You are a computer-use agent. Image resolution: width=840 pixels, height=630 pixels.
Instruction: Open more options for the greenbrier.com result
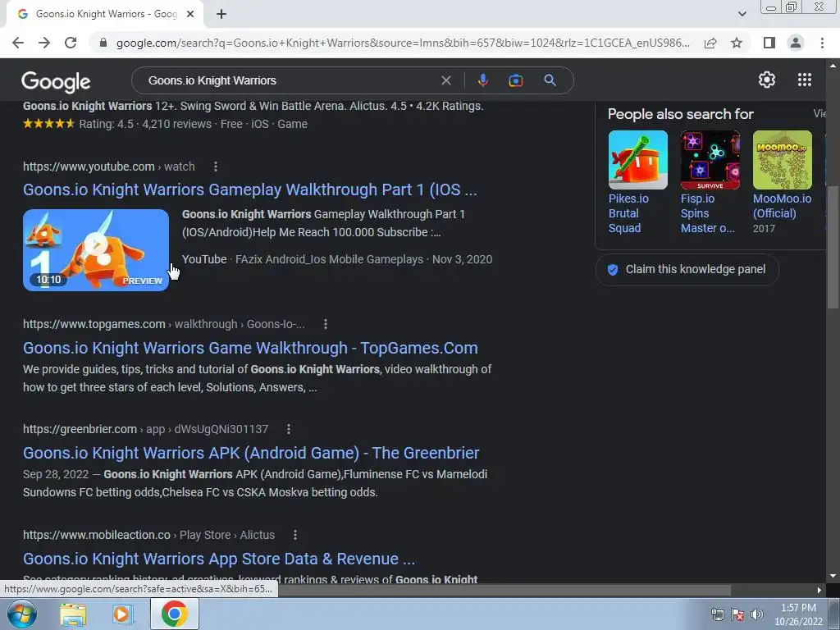(x=288, y=429)
